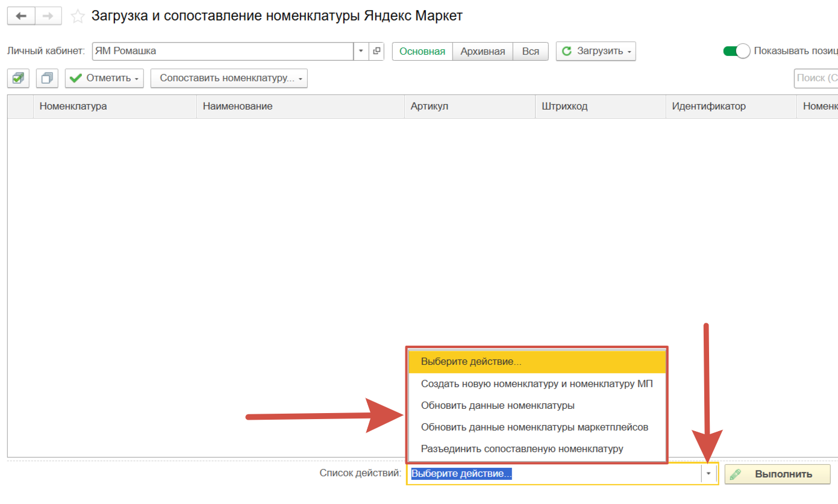Add page to favorites with star icon
This screenshot has height=504, width=838.
78,17
